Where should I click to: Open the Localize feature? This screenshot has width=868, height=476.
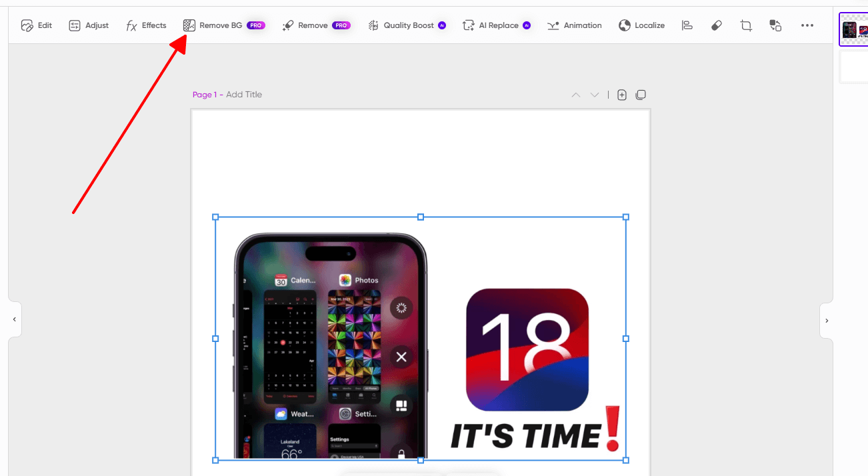641,25
